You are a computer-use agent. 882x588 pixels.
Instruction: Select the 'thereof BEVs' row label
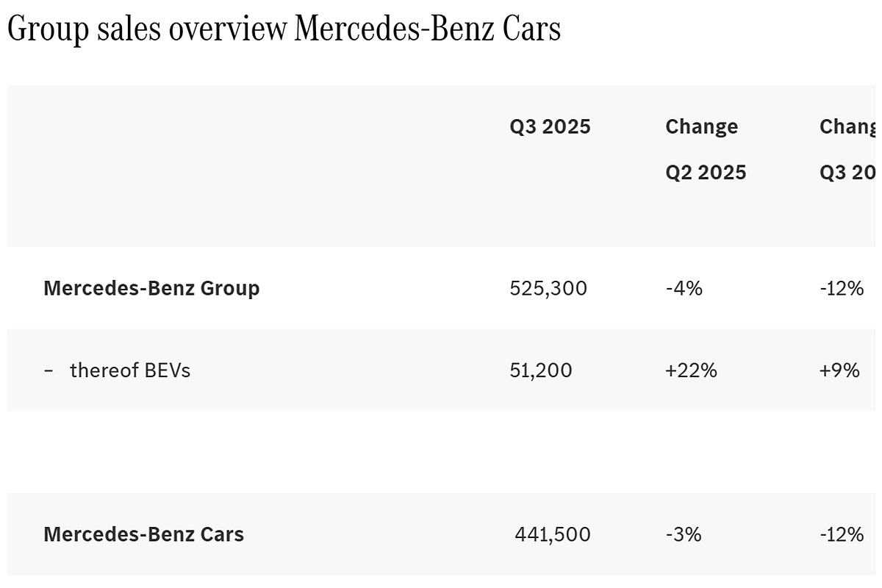coord(130,370)
